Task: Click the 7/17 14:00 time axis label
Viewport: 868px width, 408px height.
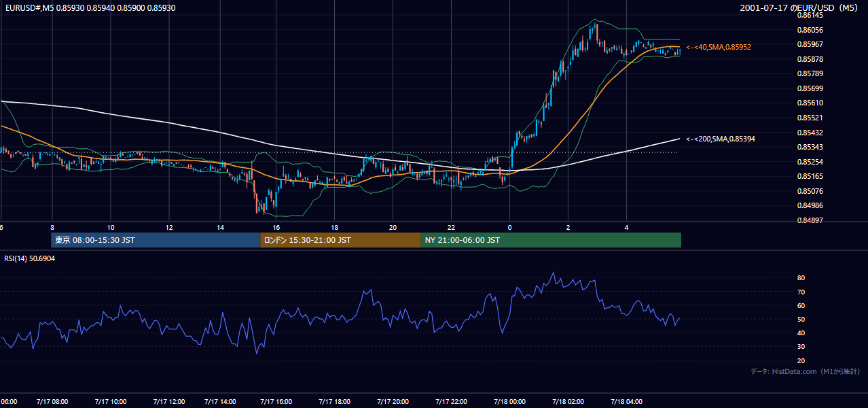Action: (x=219, y=401)
